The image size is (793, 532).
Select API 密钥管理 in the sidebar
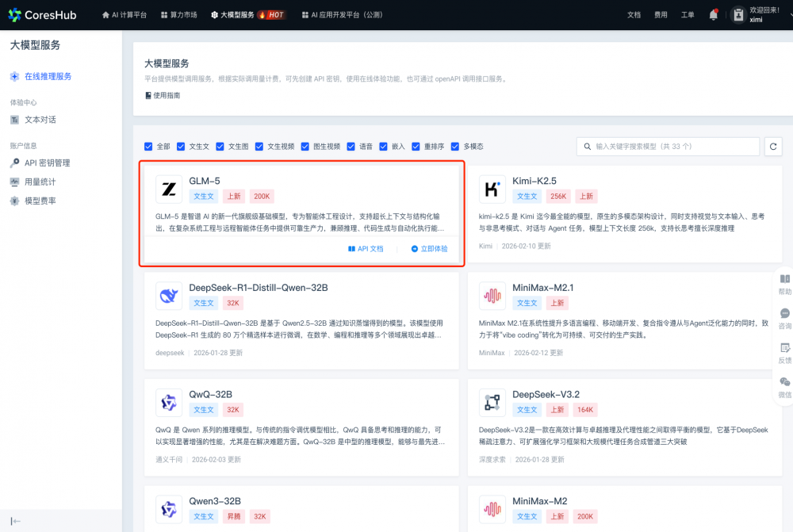[47, 163]
